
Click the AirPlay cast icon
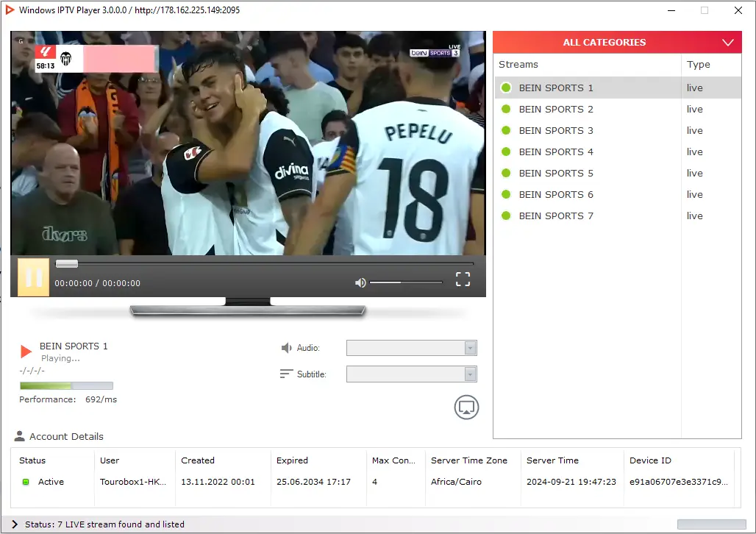click(x=466, y=407)
